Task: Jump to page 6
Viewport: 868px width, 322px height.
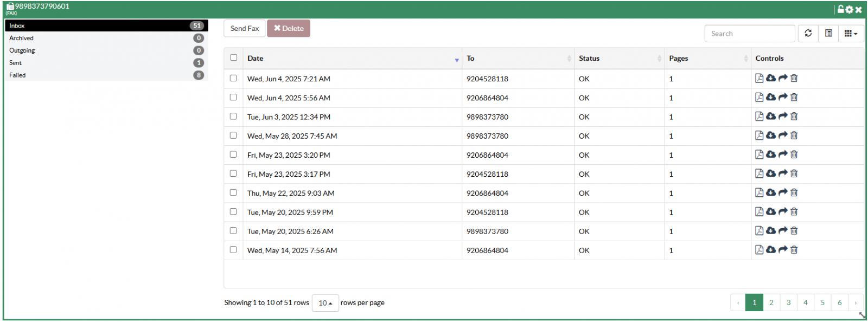Action: (x=840, y=302)
